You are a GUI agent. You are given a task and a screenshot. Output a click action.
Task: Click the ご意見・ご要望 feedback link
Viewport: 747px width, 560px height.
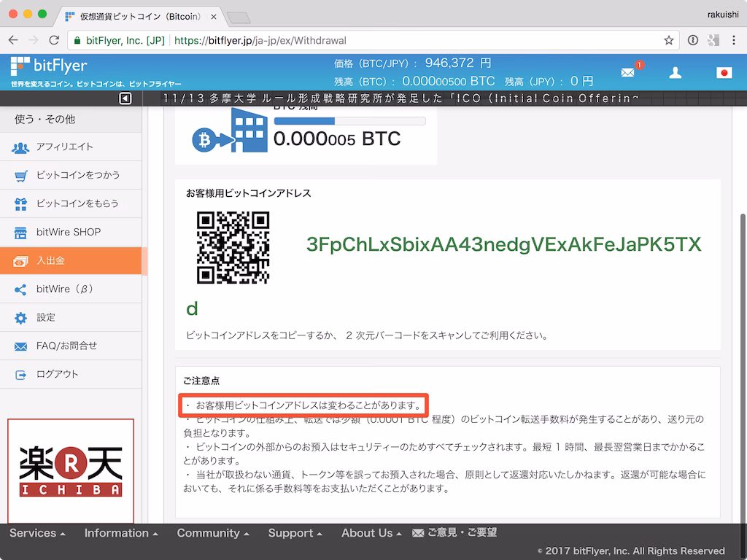click(x=462, y=532)
